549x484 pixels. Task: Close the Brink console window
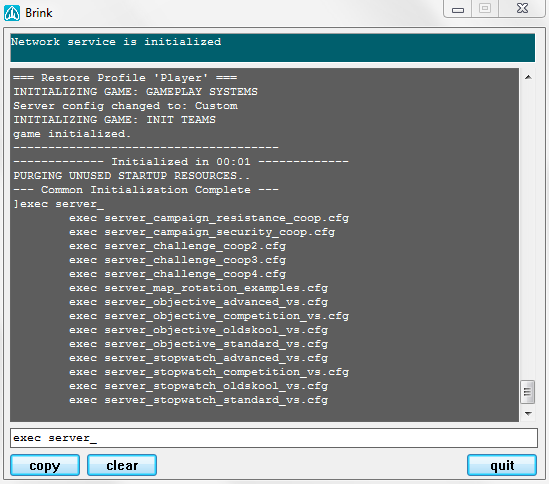522,8
